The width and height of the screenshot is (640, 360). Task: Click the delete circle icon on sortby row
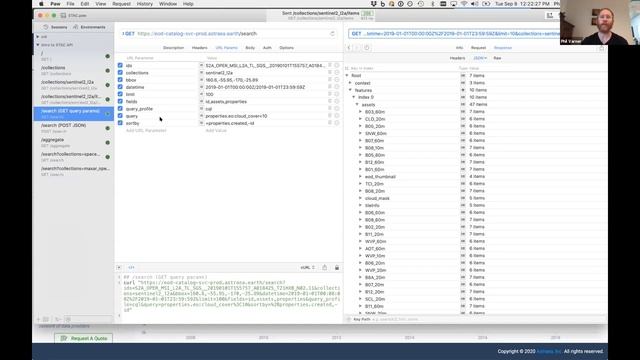coord(337,123)
